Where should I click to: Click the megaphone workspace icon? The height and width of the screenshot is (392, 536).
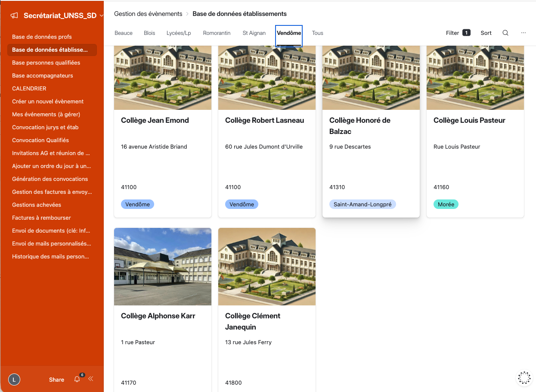[14, 16]
